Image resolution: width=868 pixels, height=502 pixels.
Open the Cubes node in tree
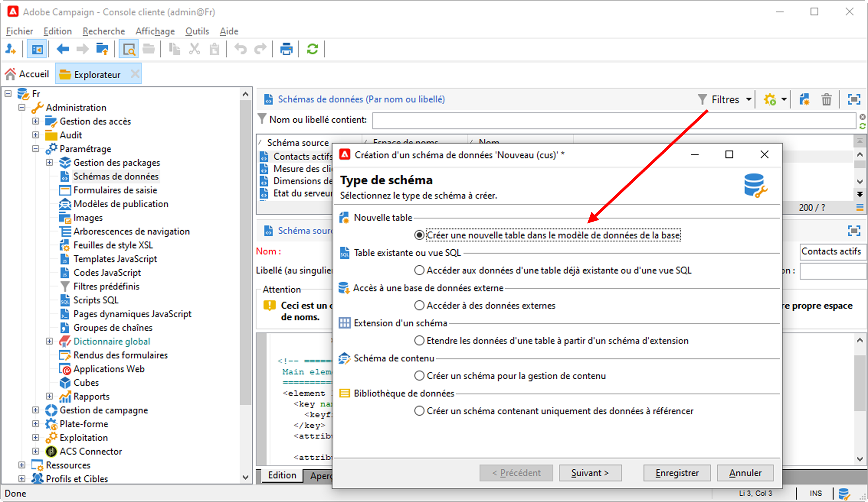(x=86, y=382)
